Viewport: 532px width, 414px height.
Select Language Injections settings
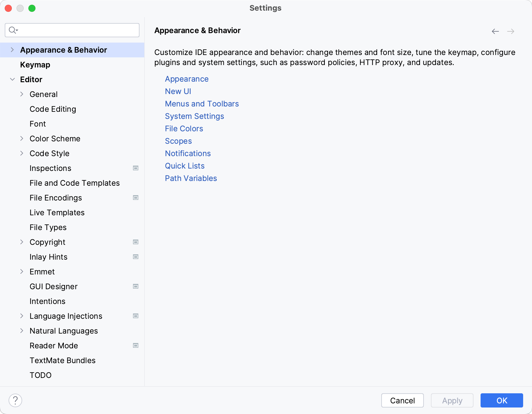[72, 316]
